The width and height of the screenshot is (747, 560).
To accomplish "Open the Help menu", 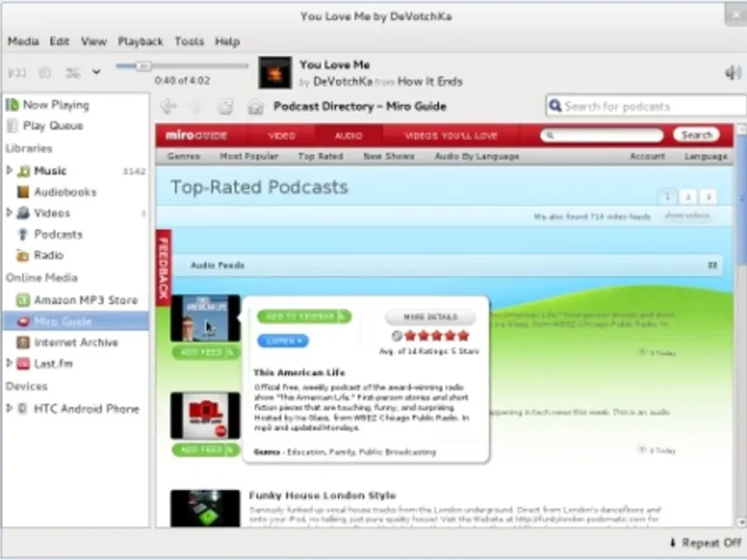I will coord(227,41).
